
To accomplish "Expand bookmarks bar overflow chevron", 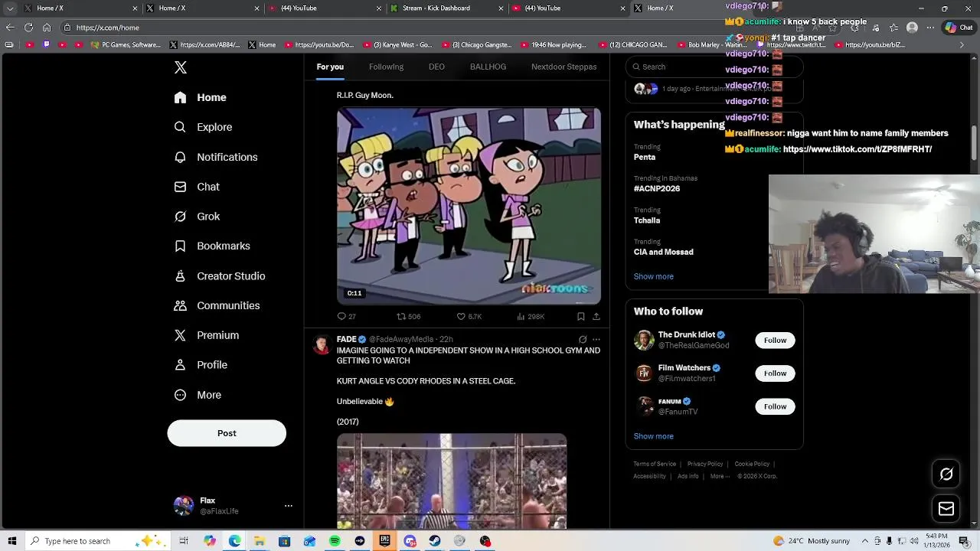I will [x=962, y=45].
